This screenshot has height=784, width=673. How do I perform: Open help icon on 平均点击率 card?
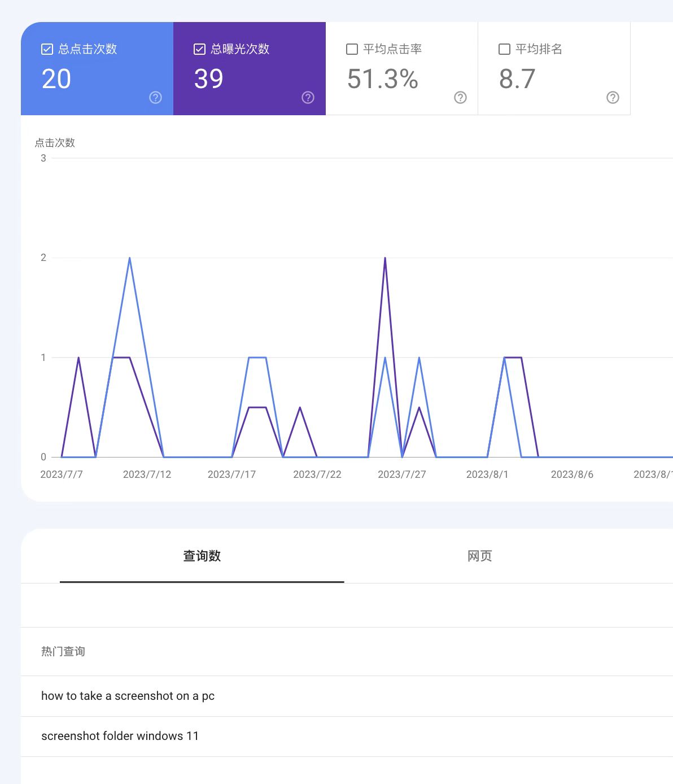coord(460,98)
